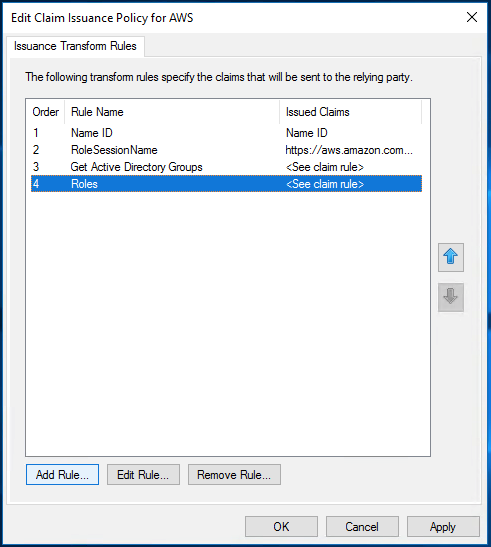Click the Remove Rule button

pos(234,474)
